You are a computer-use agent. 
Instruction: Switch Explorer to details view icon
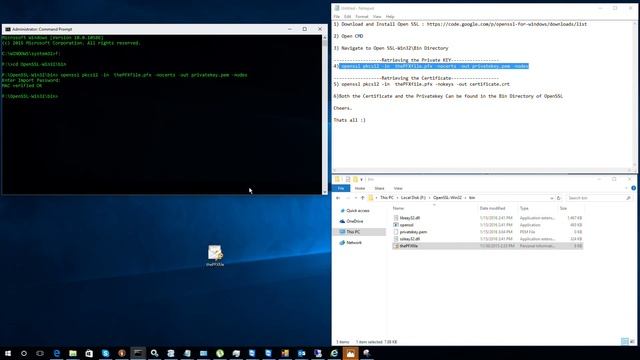624,342
